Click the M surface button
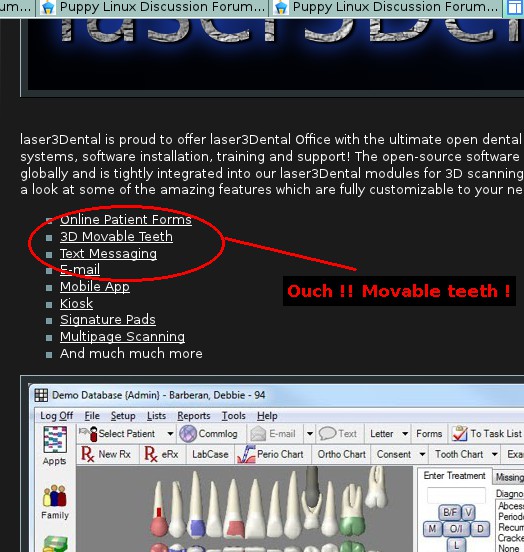This screenshot has height=552, width=524. click(x=432, y=529)
